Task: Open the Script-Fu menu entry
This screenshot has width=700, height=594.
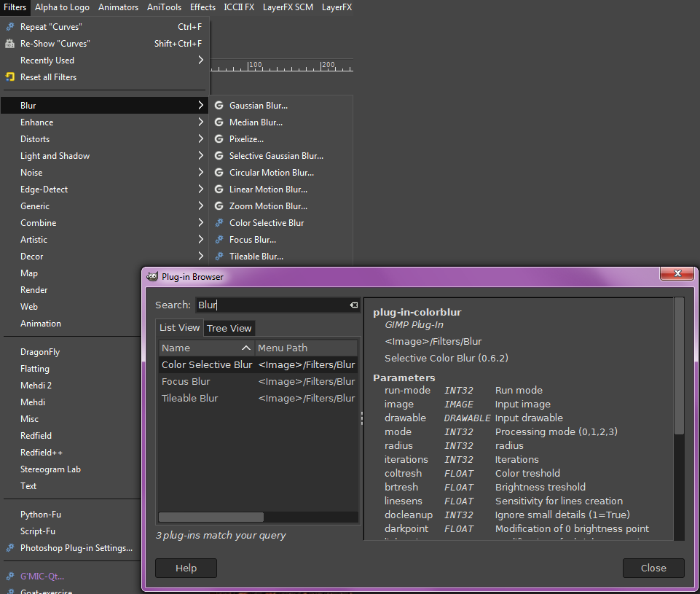Action: pyautogui.click(x=38, y=531)
